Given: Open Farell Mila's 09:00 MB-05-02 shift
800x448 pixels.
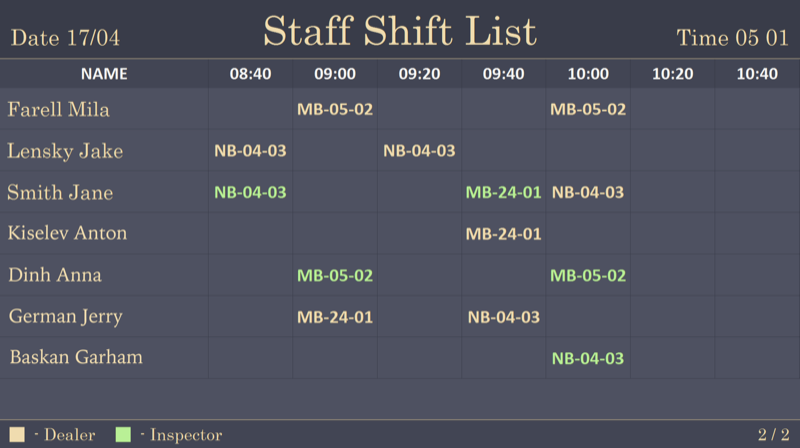Looking at the screenshot, I should pyautogui.click(x=335, y=110).
